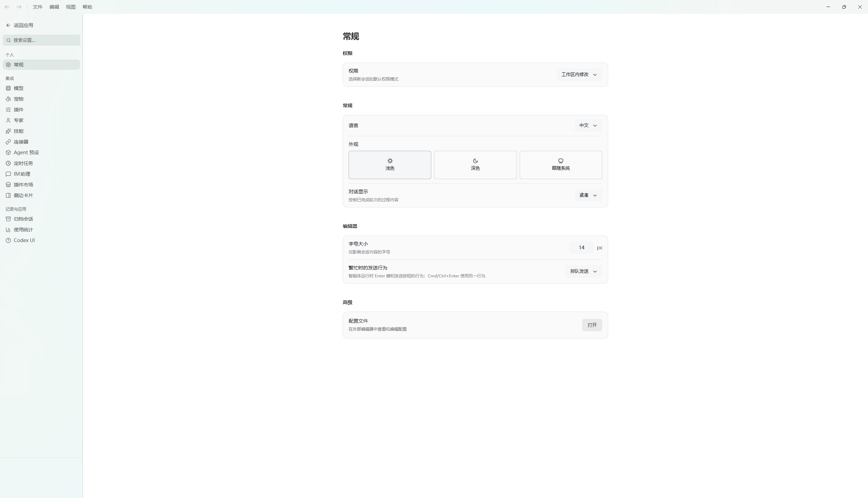Click the 记录与应用 sidebar group label
This screenshot has height=498, width=868.
(x=16, y=209)
